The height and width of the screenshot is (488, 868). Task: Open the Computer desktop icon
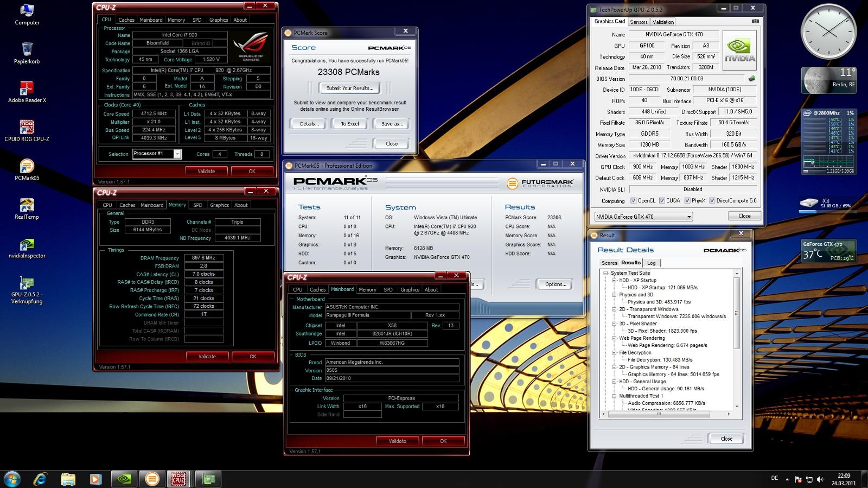pos(27,15)
